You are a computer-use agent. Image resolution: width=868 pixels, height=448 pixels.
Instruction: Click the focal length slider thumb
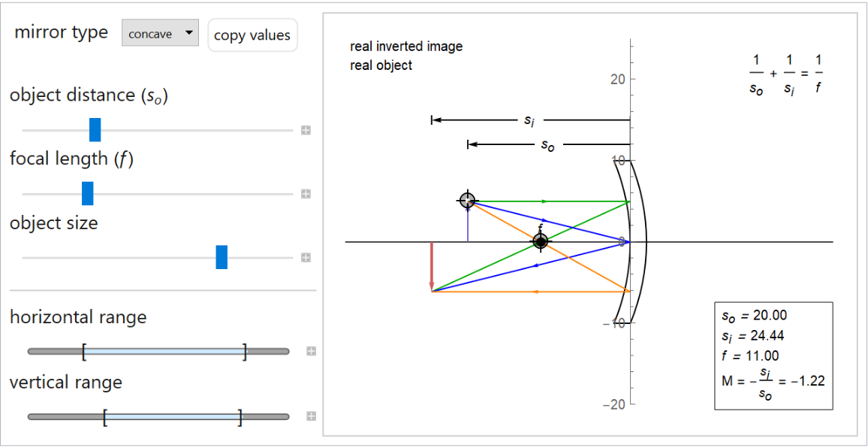click(87, 194)
